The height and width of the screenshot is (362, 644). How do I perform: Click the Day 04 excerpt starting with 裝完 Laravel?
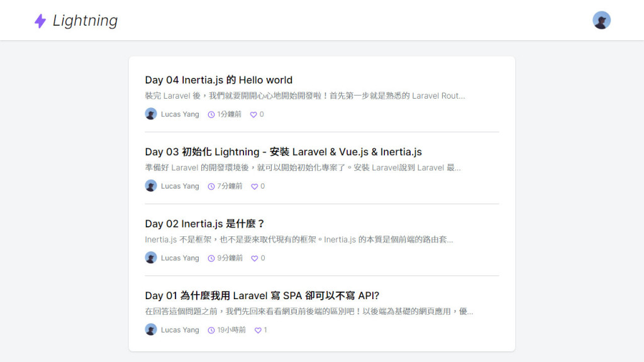click(x=305, y=96)
